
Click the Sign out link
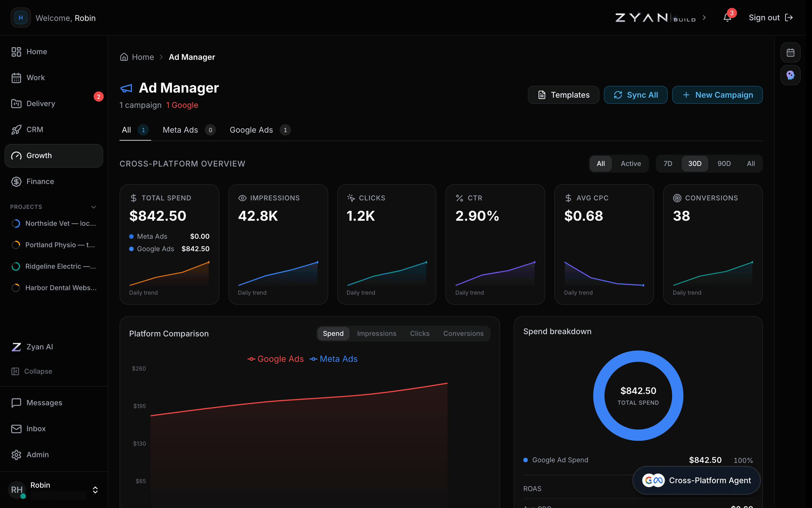coord(771,18)
